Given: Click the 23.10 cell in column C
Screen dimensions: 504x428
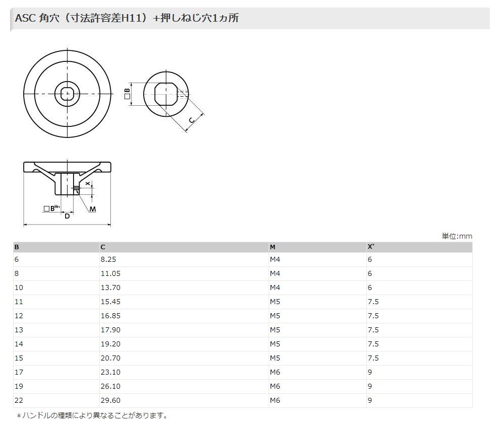Looking at the screenshot, I should (x=110, y=373).
